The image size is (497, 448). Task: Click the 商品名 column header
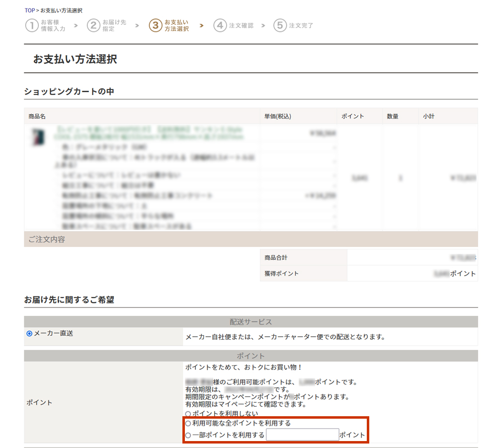(37, 116)
